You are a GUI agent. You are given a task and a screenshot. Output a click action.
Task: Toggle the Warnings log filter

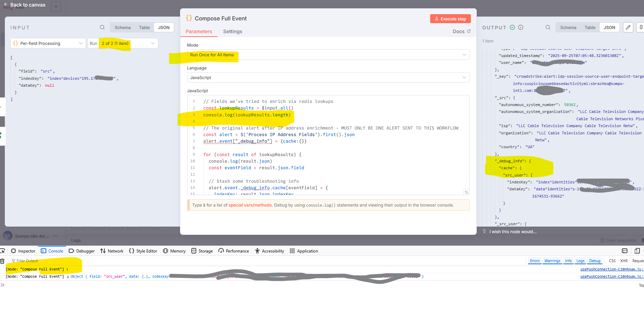pos(552,261)
